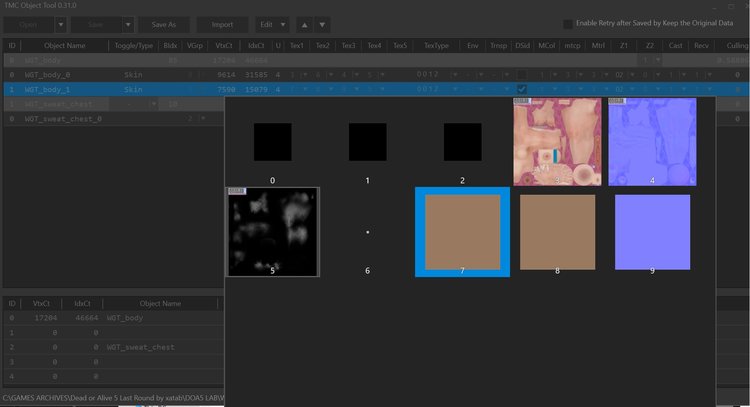Screen dimensions: 750x407
Task: Pick tan texture swatch 8
Action: point(557,232)
